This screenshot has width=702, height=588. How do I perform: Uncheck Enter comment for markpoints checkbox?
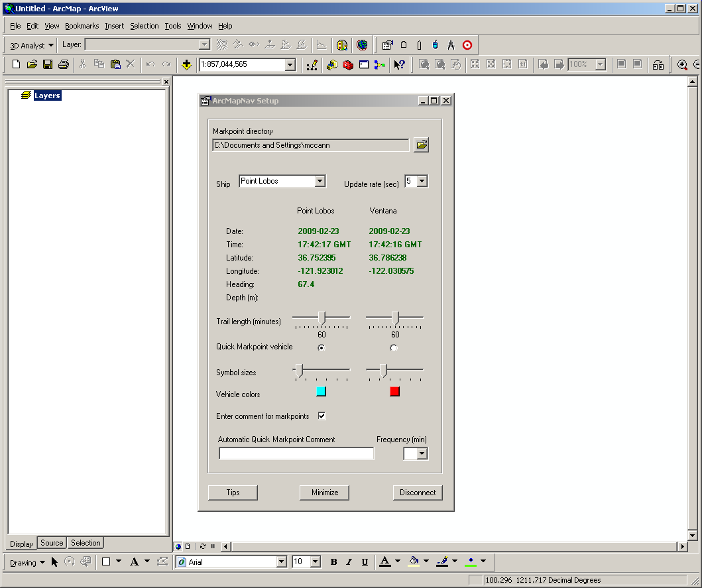click(322, 416)
